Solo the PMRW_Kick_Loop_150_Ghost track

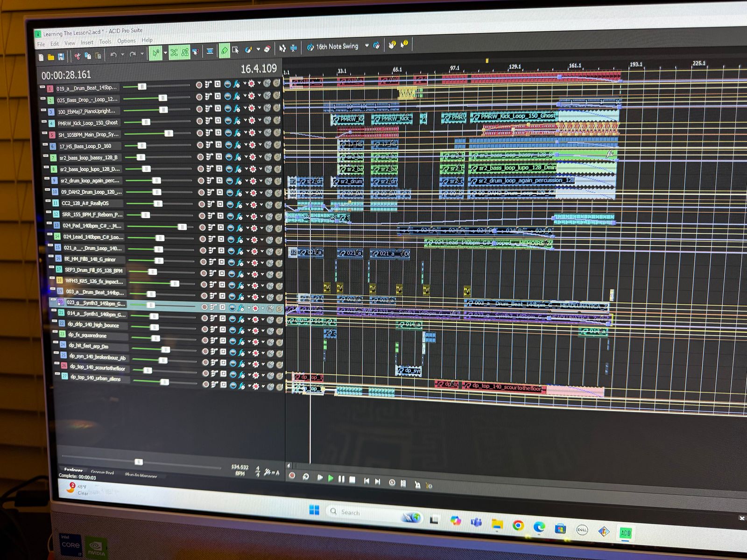click(276, 120)
